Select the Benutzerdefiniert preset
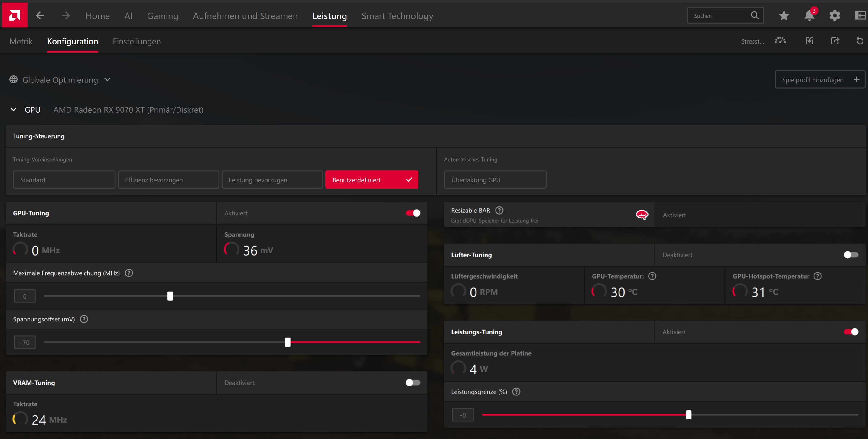868x439 pixels. coord(372,180)
